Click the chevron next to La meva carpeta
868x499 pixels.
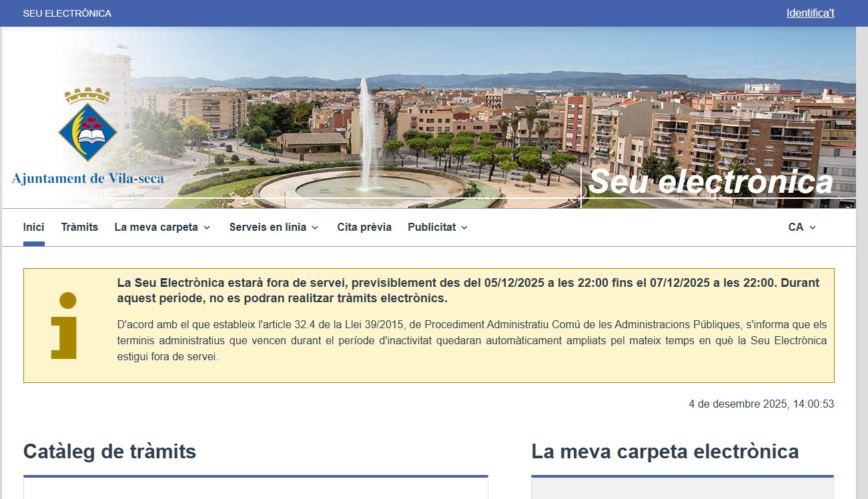(x=207, y=227)
